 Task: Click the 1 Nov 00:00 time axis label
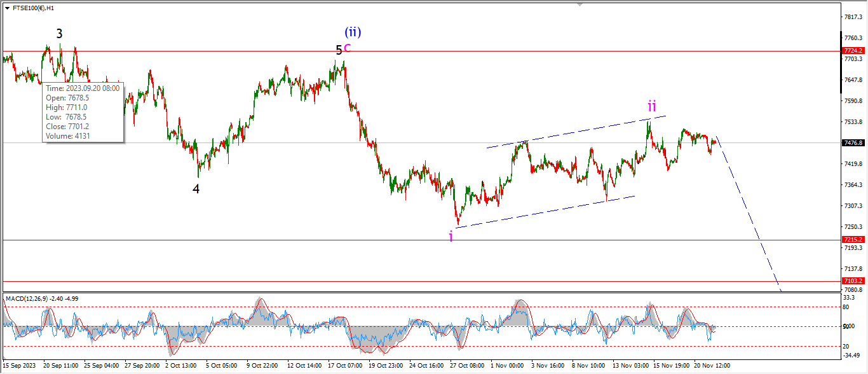[x=506, y=366]
